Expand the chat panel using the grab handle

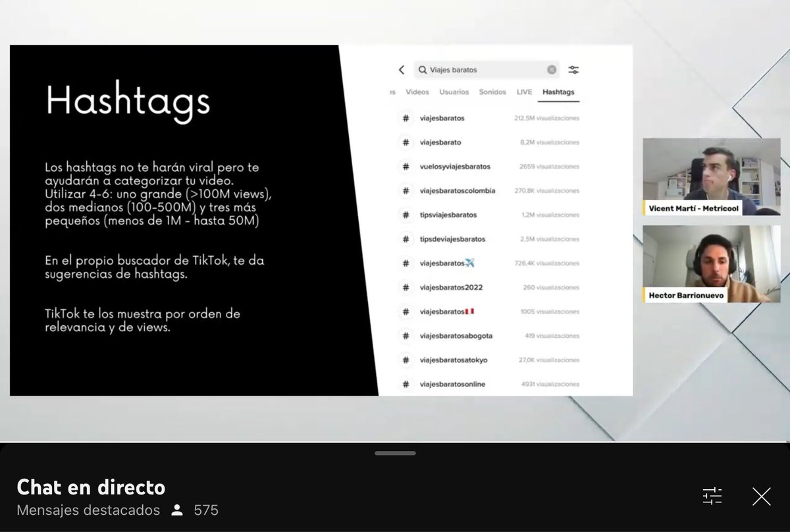pyautogui.click(x=395, y=453)
